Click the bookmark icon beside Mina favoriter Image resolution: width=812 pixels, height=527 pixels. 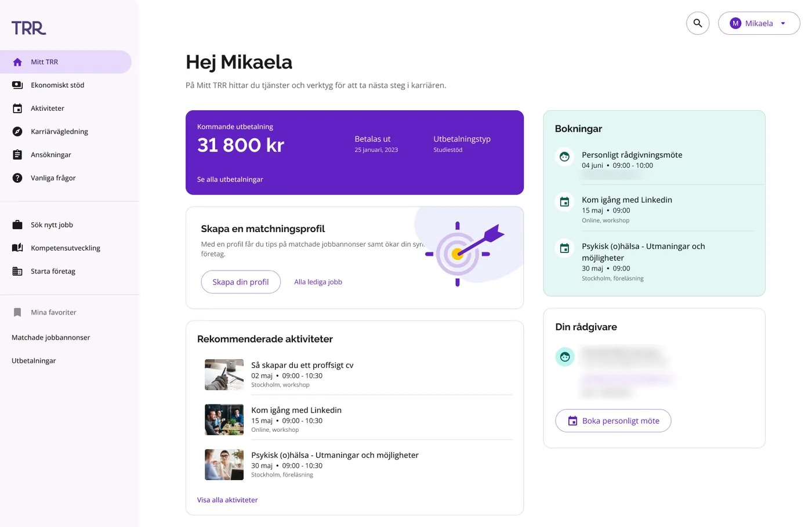(x=17, y=312)
